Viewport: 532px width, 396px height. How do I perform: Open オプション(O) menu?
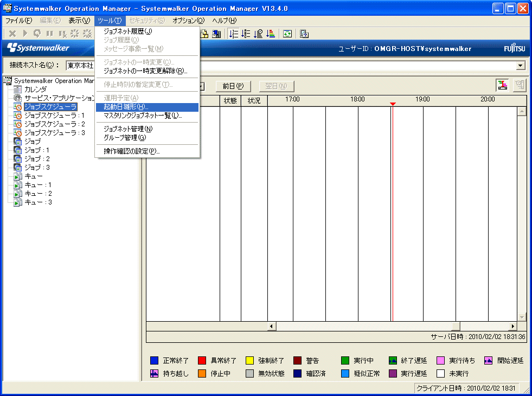coord(189,21)
